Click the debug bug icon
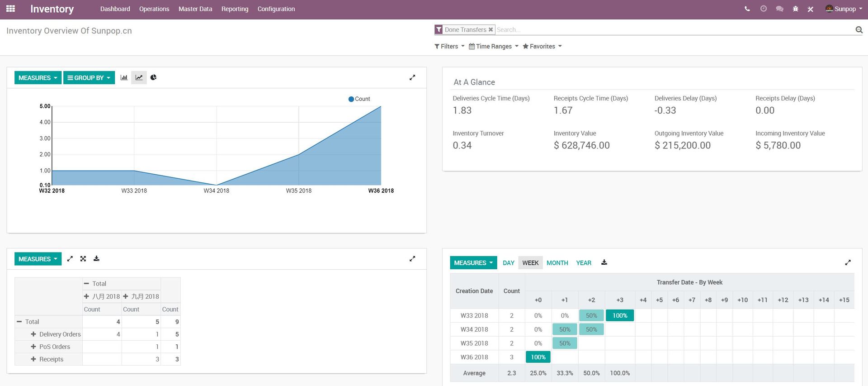The width and height of the screenshot is (868, 386). click(x=796, y=9)
